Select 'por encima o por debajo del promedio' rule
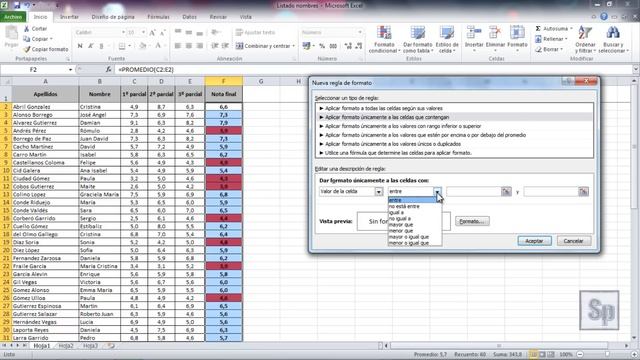This screenshot has height=360, width=640. pyautogui.click(x=455, y=135)
